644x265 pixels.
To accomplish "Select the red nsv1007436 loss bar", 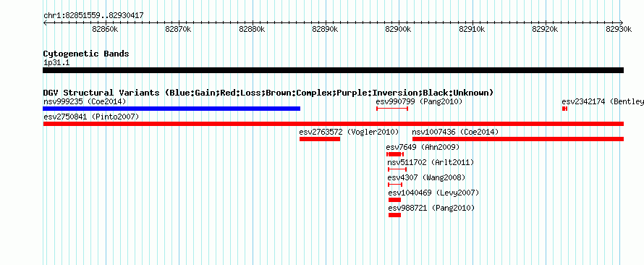I will [518, 139].
